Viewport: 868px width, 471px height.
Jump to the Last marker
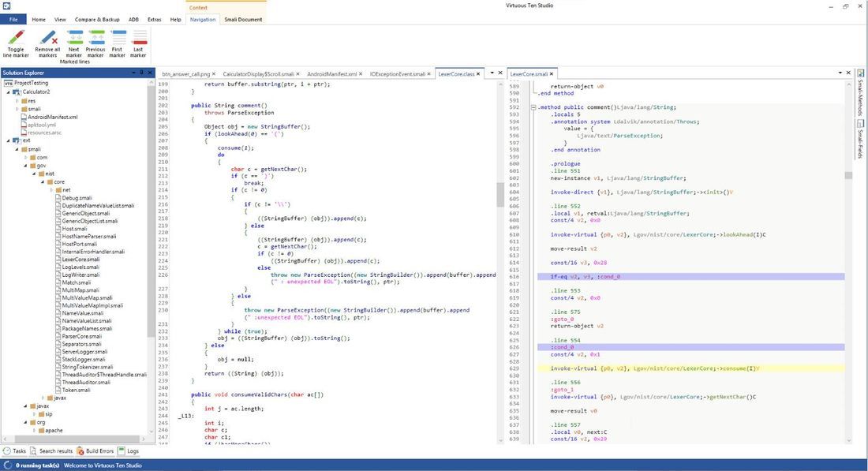(x=138, y=43)
